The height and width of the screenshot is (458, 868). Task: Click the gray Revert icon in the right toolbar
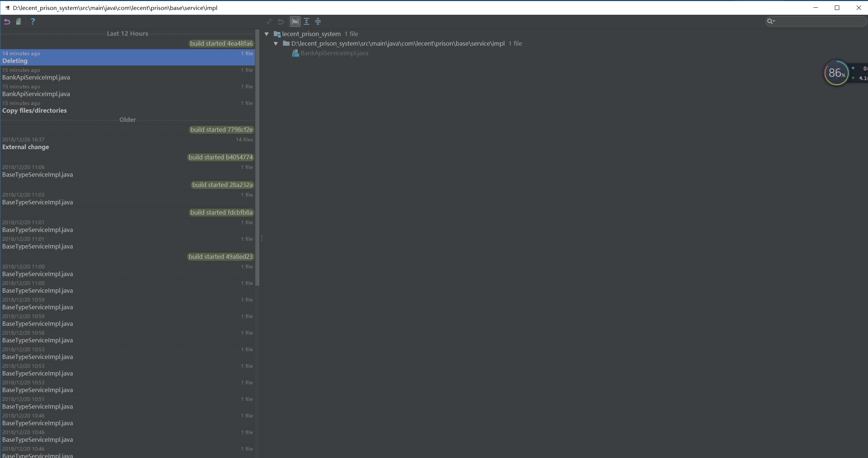point(281,21)
